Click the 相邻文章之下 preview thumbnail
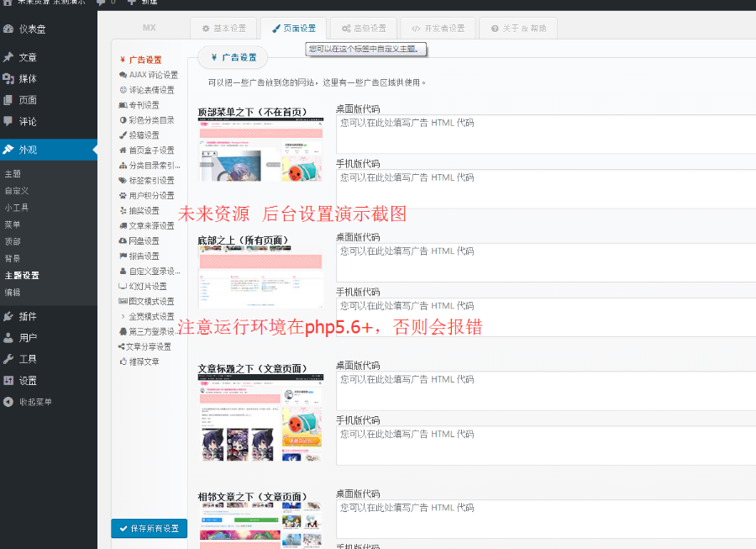This screenshot has height=549, width=756. (x=260, y=525)
